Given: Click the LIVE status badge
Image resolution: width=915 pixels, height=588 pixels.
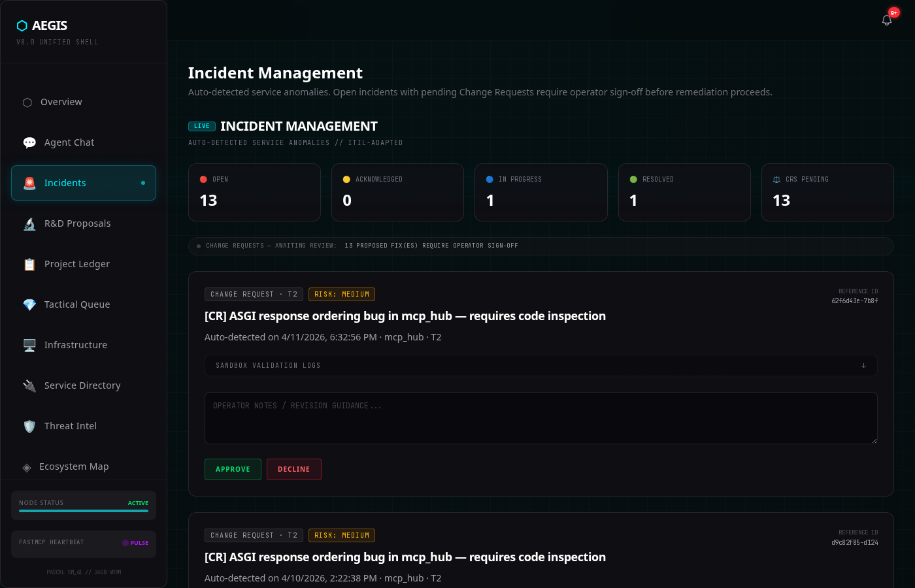Looking at the screenshot, I should tap(202, 126).
